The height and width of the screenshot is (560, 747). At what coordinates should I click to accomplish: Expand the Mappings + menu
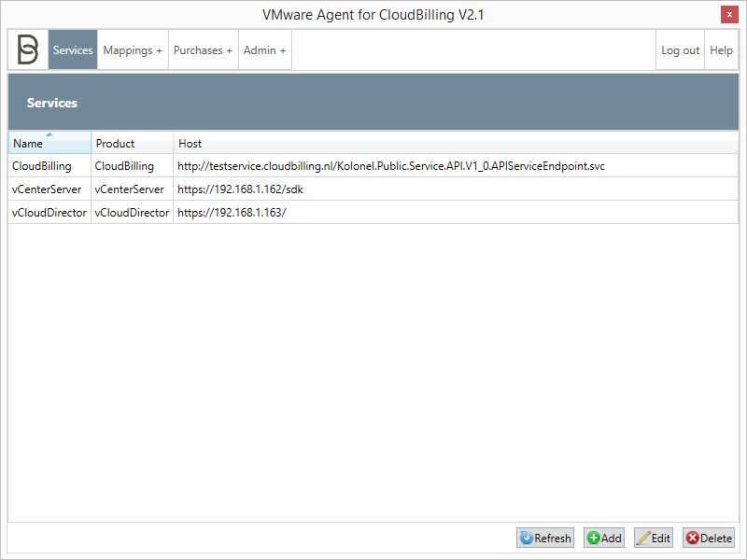tap(133, 50)
